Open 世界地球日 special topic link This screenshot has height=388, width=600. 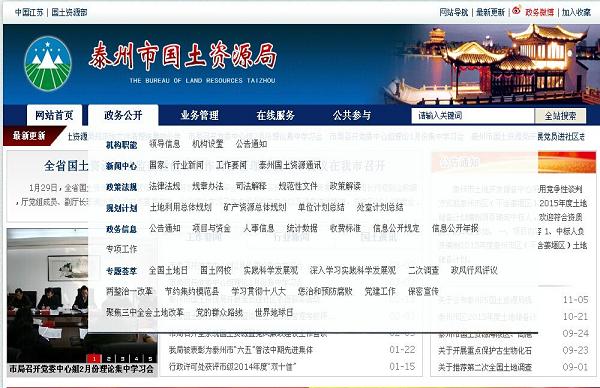pyautogui.click(x=274, y=313)
